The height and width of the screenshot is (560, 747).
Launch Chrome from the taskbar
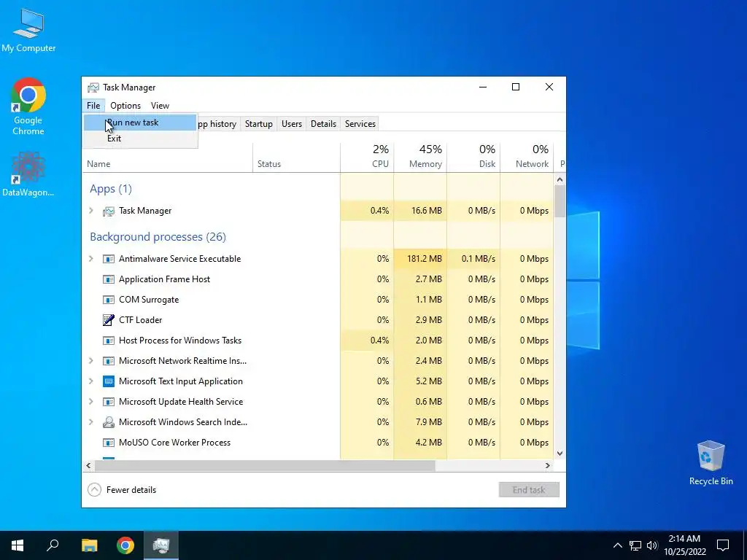[125, 545]
